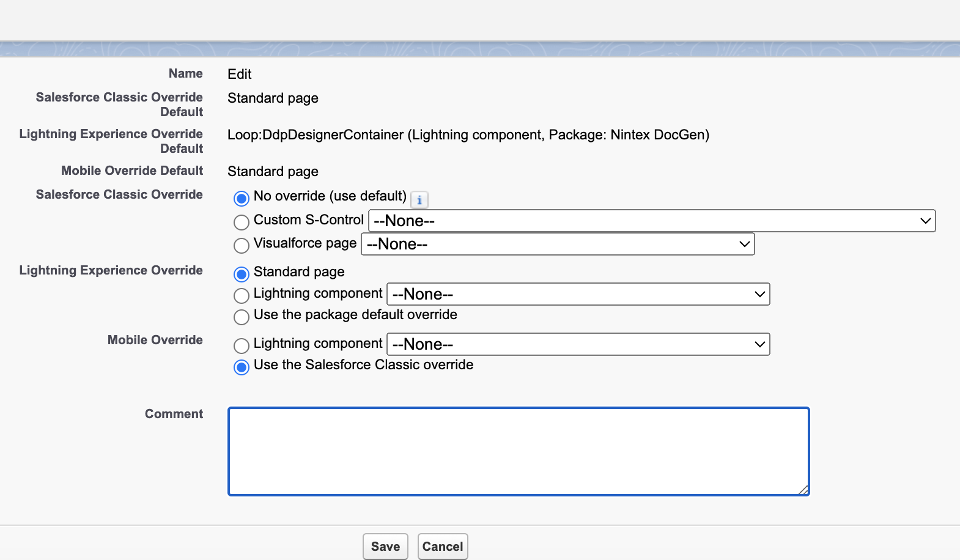
Task: Select the No override (use default) radio button
Action: click(x=242, y=198)
